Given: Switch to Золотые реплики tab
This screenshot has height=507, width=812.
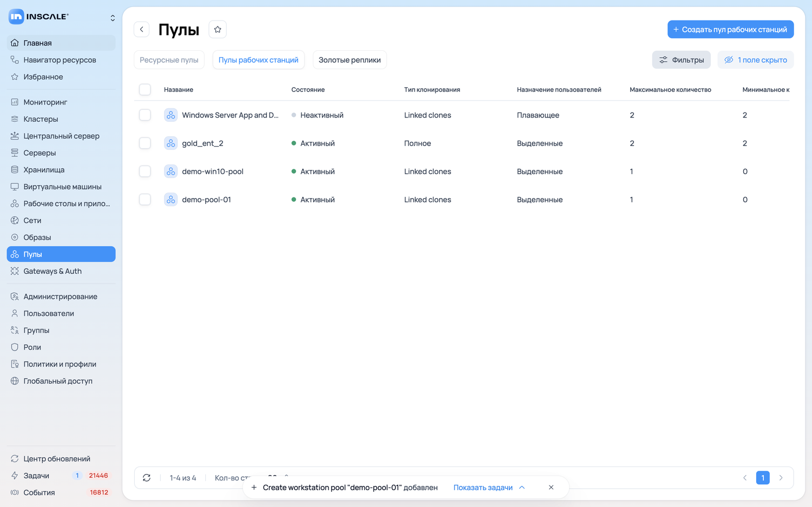Looking at the screenshot, I should pyautogui.click(x=350, y=60).
